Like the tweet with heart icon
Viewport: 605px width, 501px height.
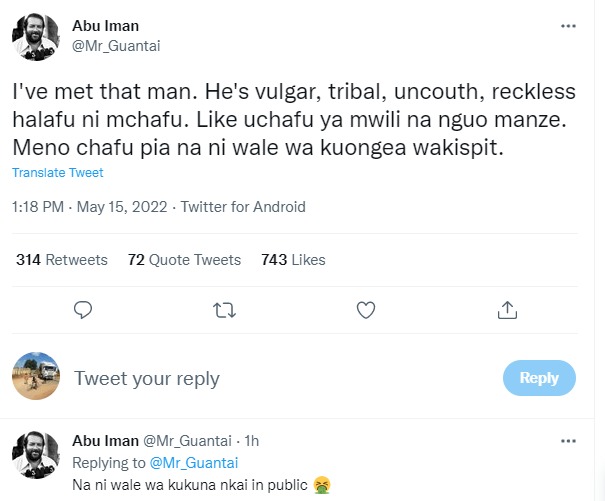[x=367, y=310]
